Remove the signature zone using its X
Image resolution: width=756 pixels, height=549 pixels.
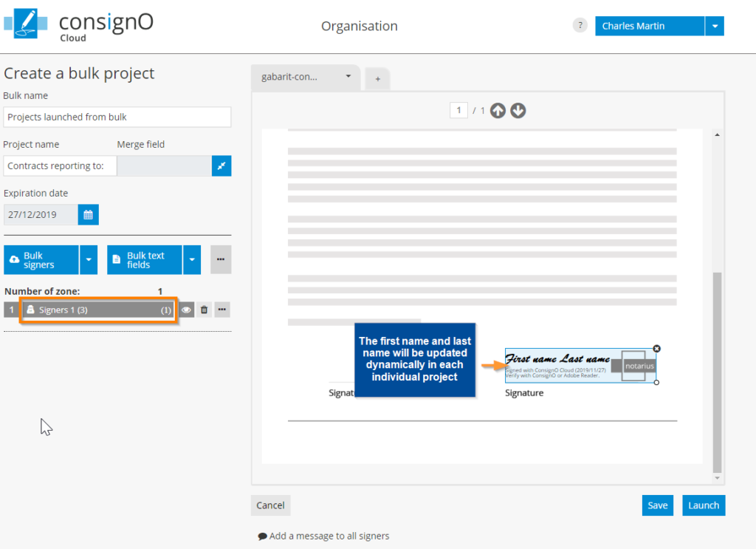point(657,349)
